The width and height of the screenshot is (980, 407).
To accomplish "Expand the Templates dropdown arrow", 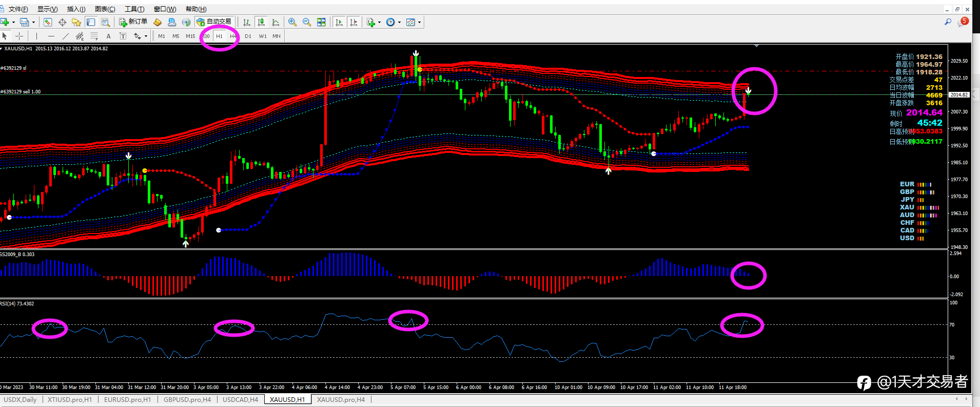I will pos(419,22).
